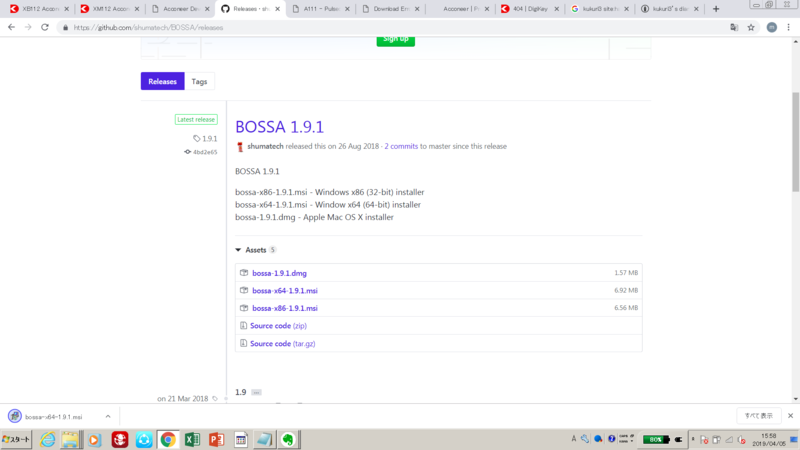Switch to the Acconeer Dev tab
800x450 pixels.
coord(180,9)
